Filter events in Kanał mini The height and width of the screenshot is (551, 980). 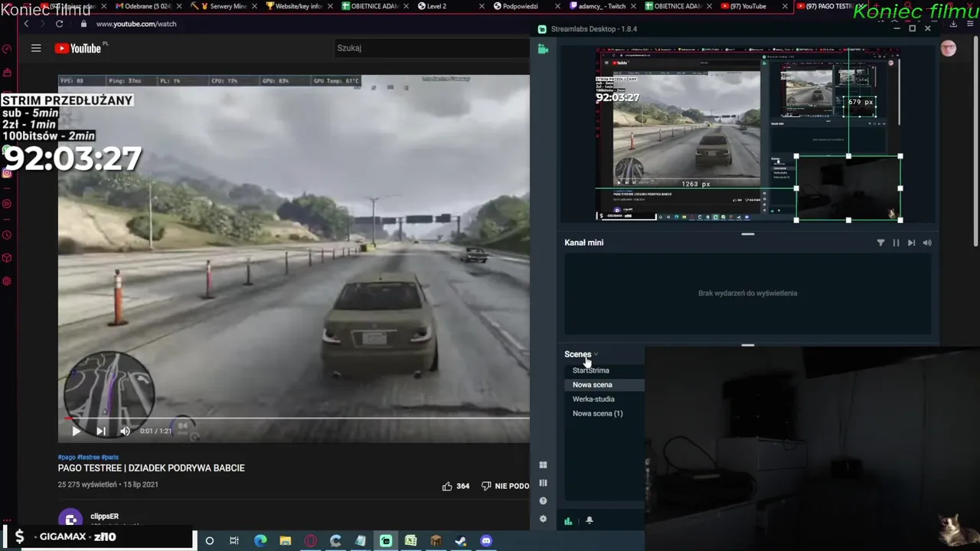pos(880,243)
